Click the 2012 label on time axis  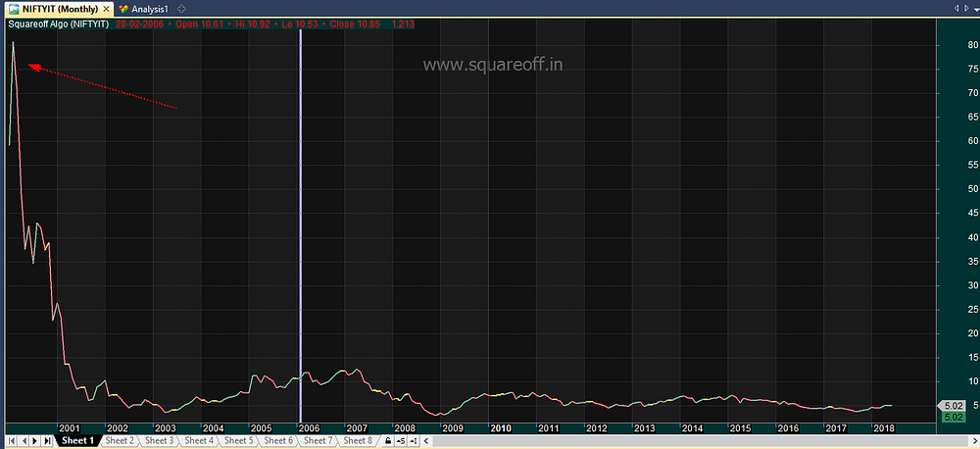[x=596, y=428]
